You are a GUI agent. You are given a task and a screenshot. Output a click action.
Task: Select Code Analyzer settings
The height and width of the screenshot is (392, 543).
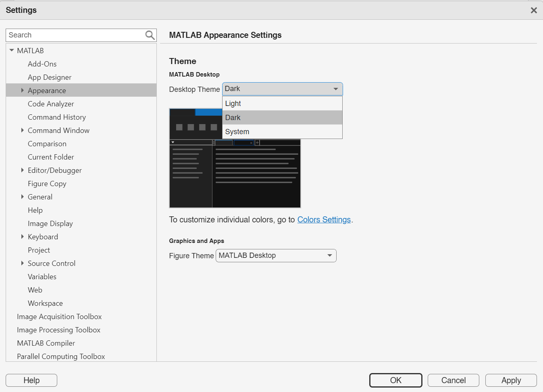(x=51, y=104)
